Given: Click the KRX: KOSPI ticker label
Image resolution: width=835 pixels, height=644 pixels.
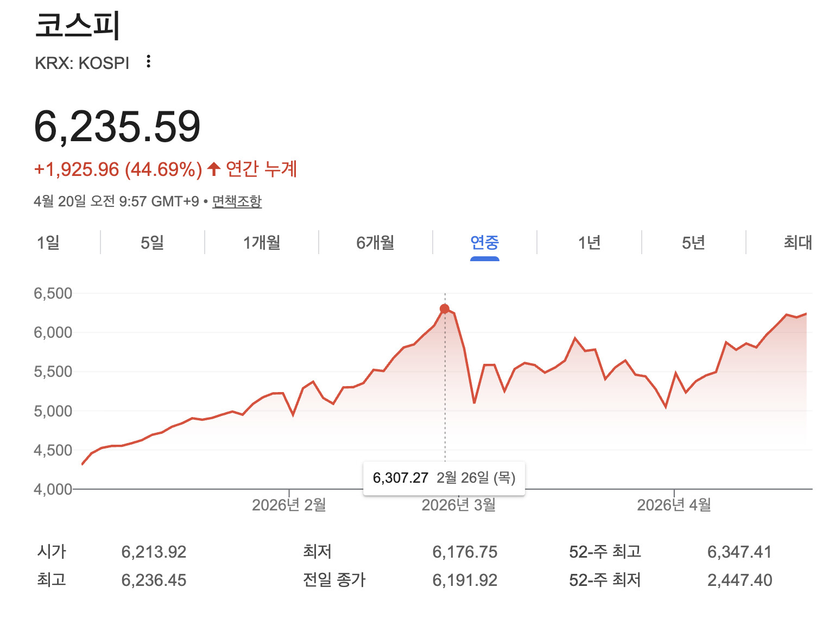Looking at the screenshot, I should click(x=82, y=63).
